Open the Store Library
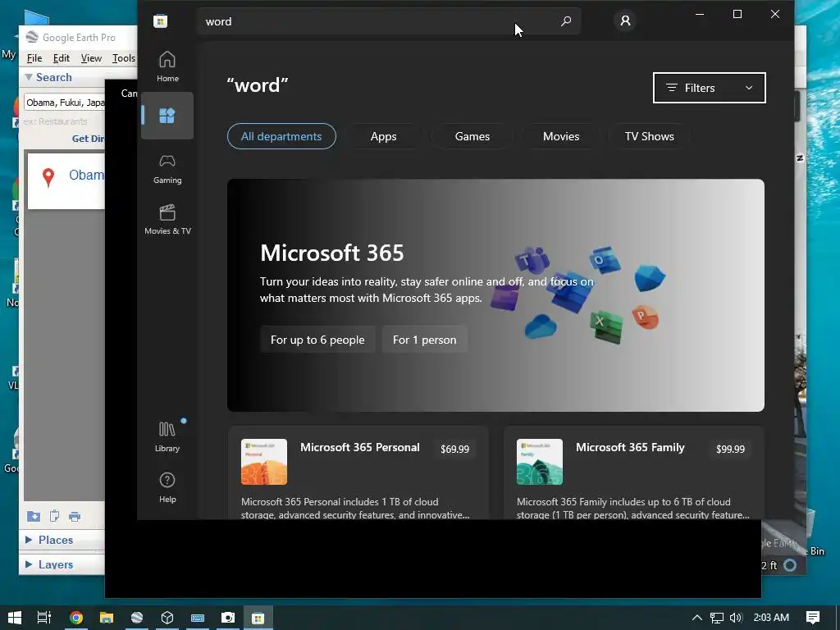The height and width of the screenshot is (630, 840). point(167,436)
